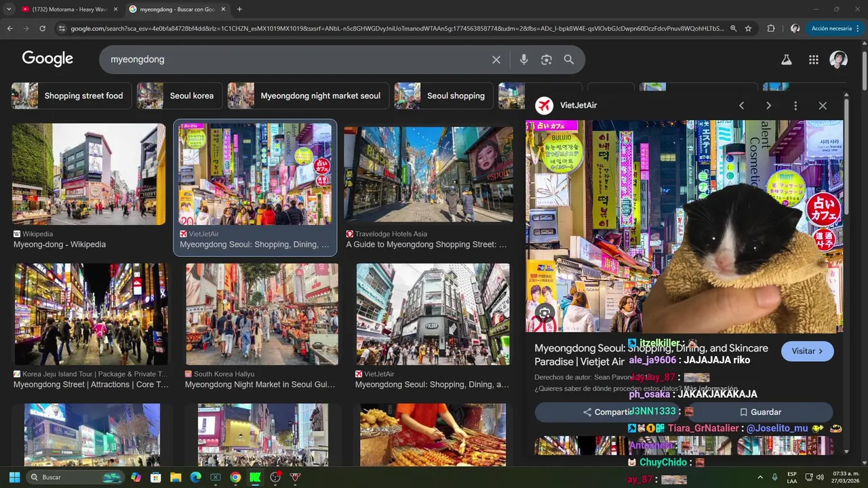Viewport: 868px width, 488px height.
Task: Search inside image with the Lens icon
Action: 545,312
